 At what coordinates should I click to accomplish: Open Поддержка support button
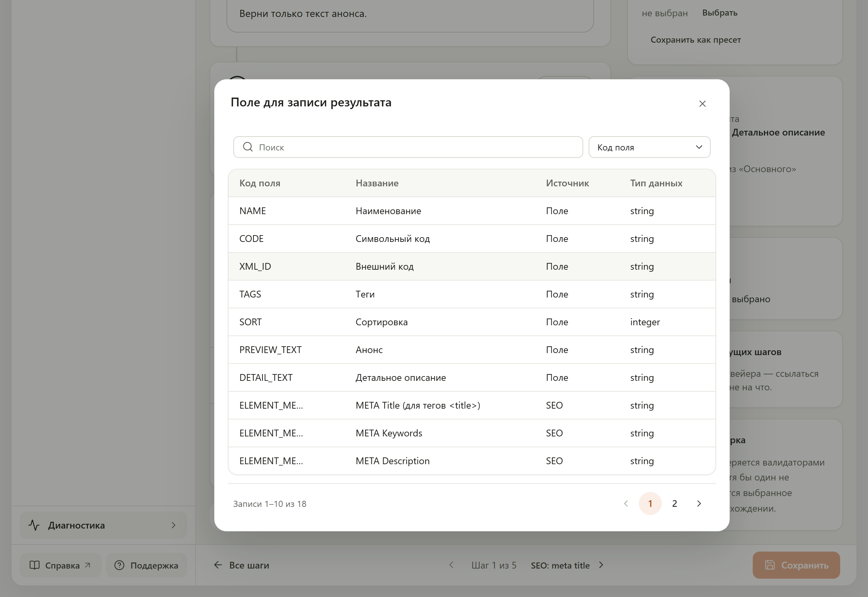[146, 565]
